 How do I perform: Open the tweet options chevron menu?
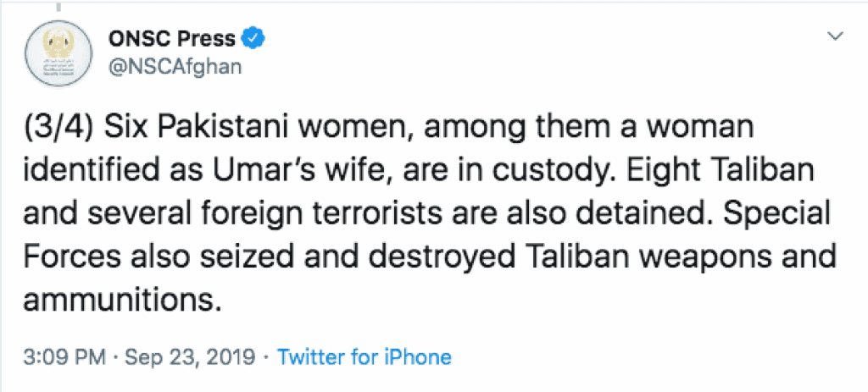pos(835,36)
